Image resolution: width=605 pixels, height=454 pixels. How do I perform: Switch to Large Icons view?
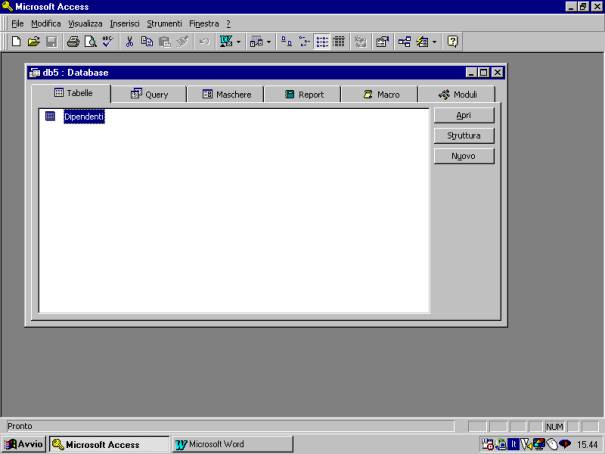tap(286, 41)
